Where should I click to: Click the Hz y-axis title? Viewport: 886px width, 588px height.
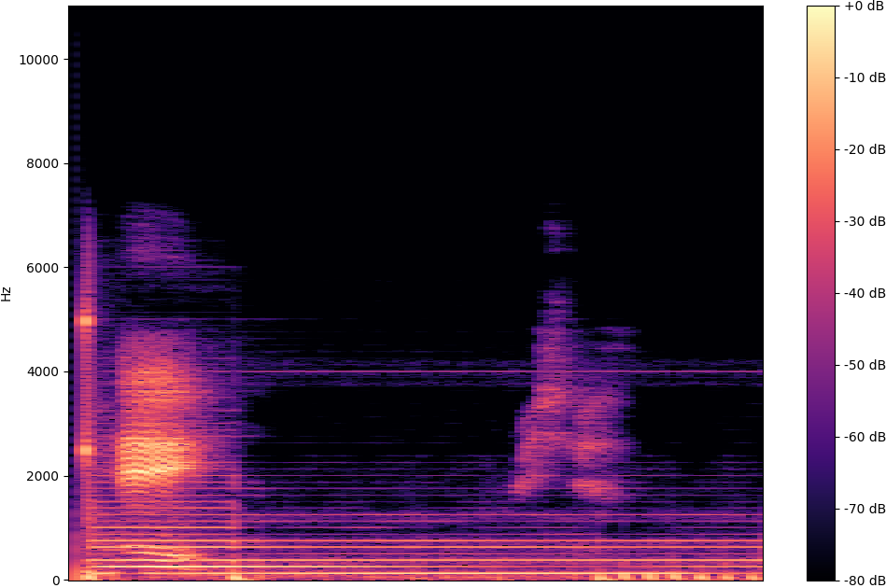(7, 294)
